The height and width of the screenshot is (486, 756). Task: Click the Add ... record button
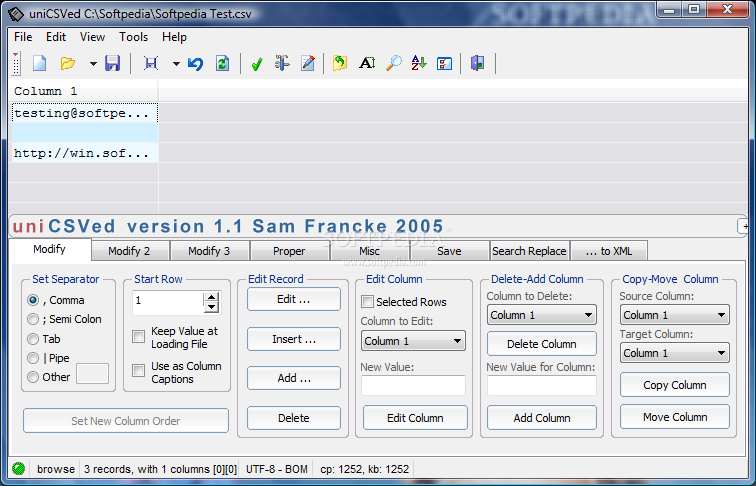(294, 378)
